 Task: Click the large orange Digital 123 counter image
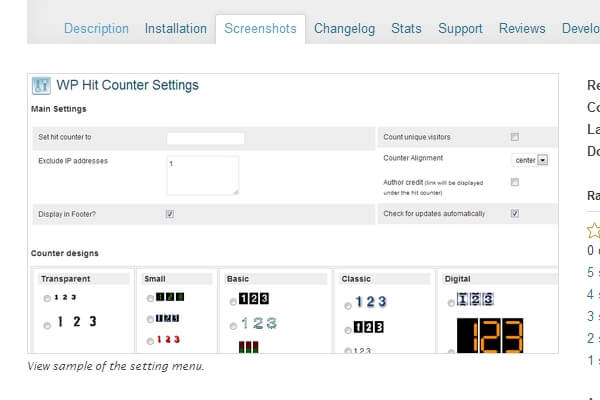coord(490,335)
